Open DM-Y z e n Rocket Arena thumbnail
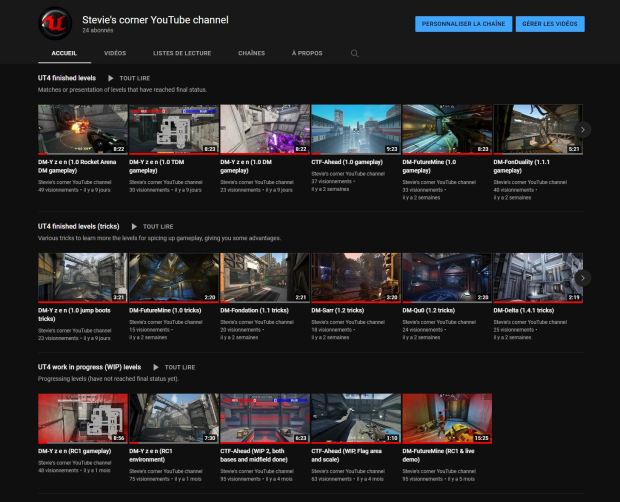Screen dimensions: 620x502 (82, 129)
